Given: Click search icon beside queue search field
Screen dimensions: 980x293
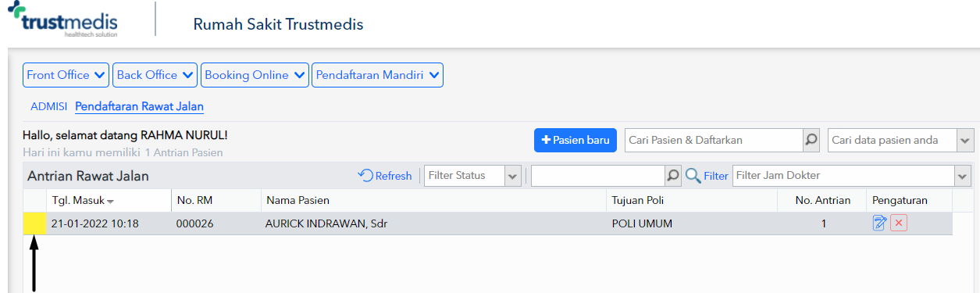Looking at the screenshot, I should point(673,176).
